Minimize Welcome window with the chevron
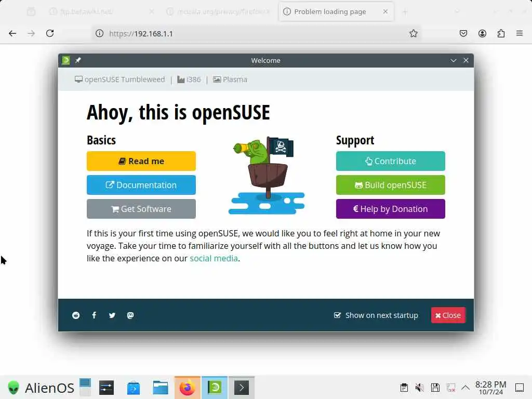Viewport: 532px width, 399px height. (453, 60)
